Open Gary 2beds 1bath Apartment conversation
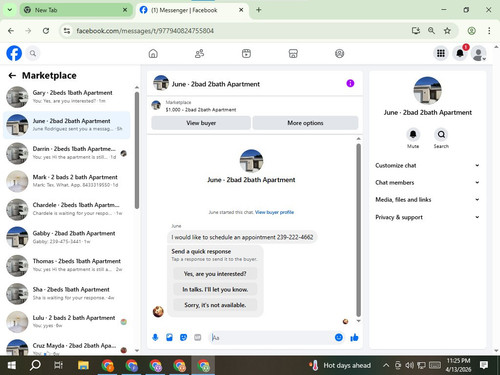This screenshot has height=375, width=500. click(67, 97)
